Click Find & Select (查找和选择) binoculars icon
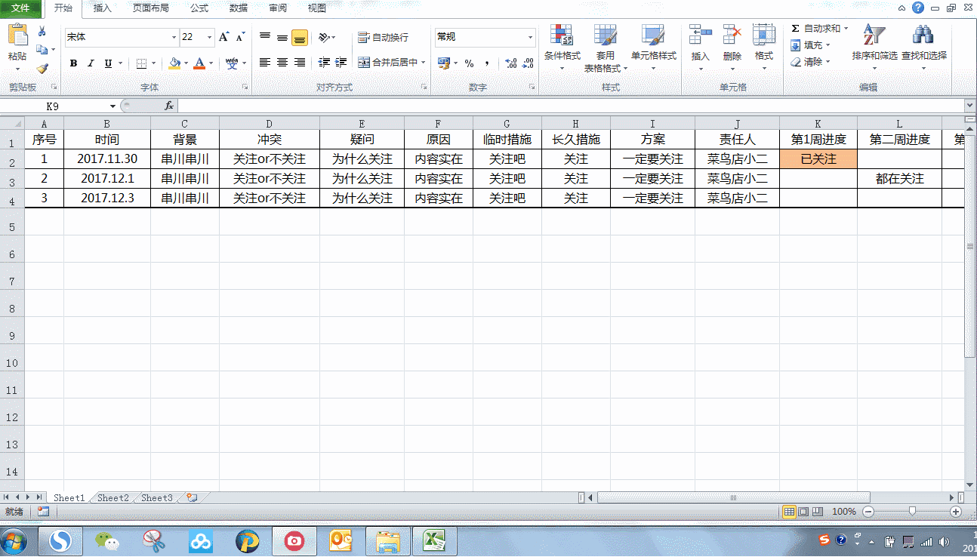The width and height of the screenshot is (977, 560). coord(923,38)
